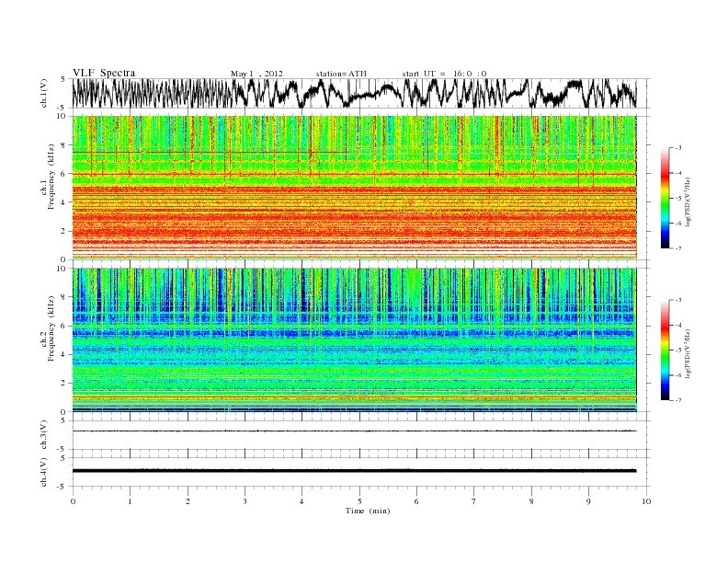The width and height of the screenshot is (728, 563).
Task: Click the ch.1 "Frequency (kHz)" axis label
Action: tap(51, 177)
